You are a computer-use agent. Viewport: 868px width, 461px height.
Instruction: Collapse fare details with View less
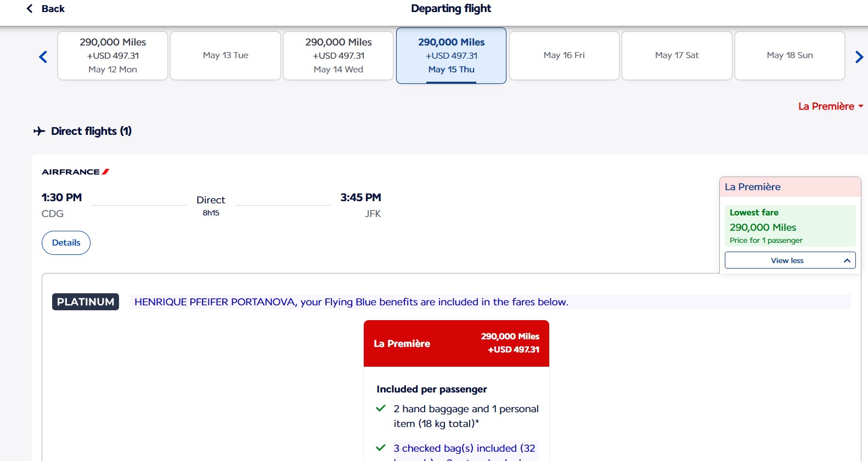click(x=790, y=260)
